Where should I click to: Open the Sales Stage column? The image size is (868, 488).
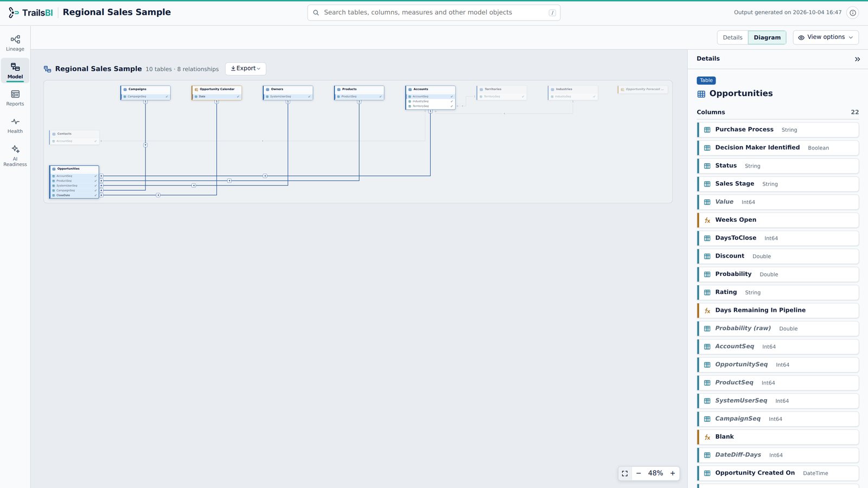(778, 184)
